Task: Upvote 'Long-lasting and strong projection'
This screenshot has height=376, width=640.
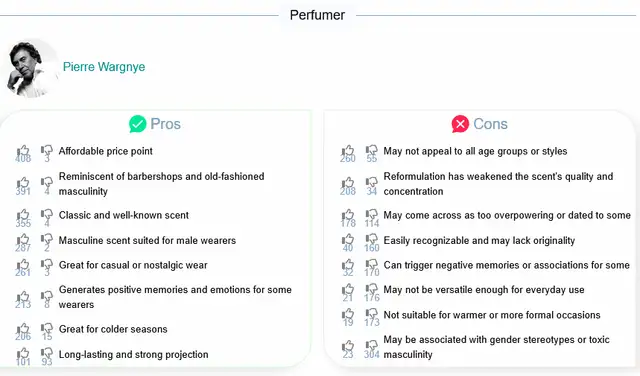Action: coord(23,354)
